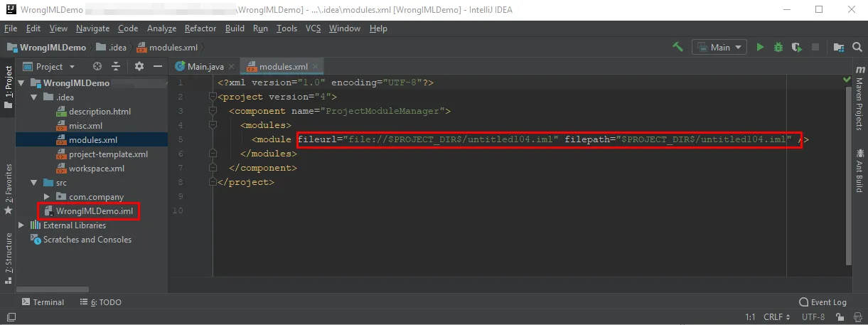Open the 6: TODO tool window
The height and width of the screenshot is (325, 868).
[x=100, y=302]
